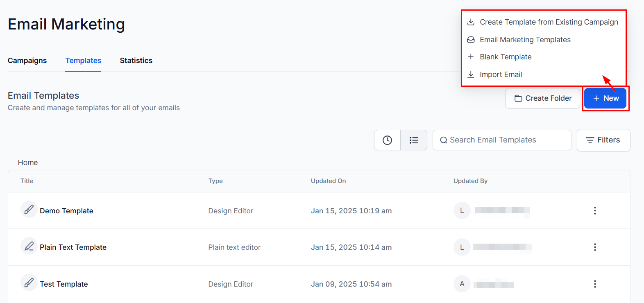Viewport: 644px width, 303px height.
Task: Open three-dot menu for Test Template
Action: [x=595, y=284]
